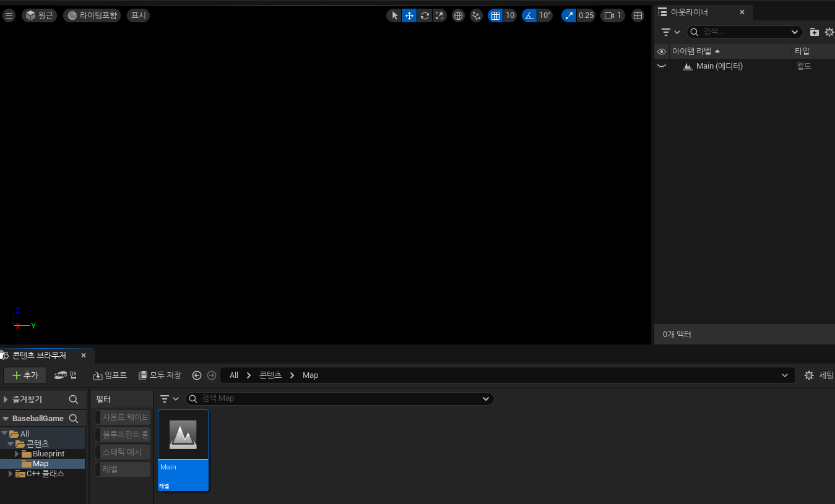
Task: Click the 콘텐츠 breadcrumb in the path
Action: (270, 375)
